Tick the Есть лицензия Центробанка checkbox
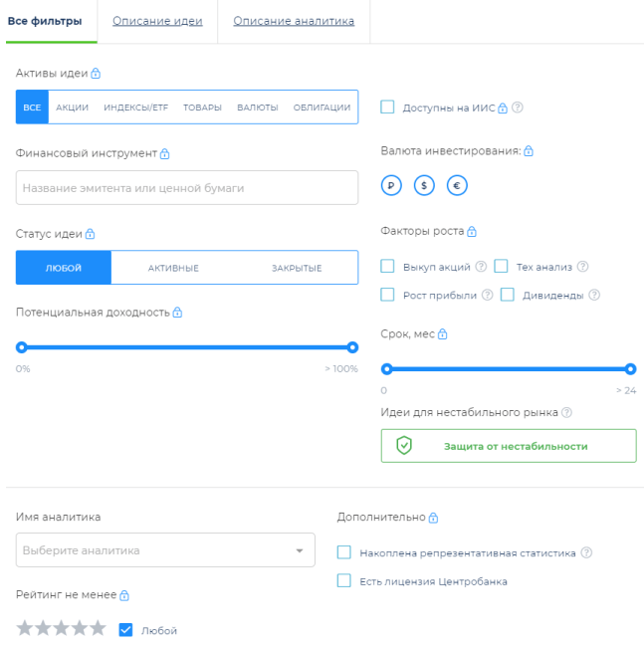644x647 pixels. click(x=344, y=581)
